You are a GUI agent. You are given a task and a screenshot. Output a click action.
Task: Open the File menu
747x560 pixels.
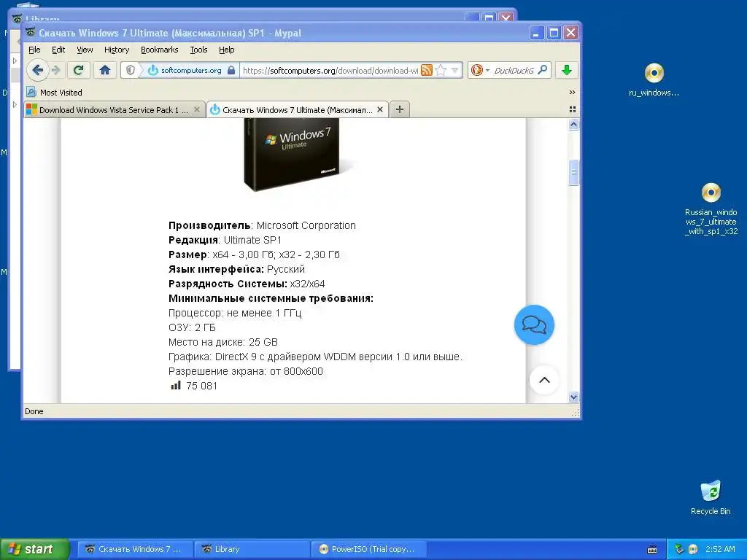[34, 50]
